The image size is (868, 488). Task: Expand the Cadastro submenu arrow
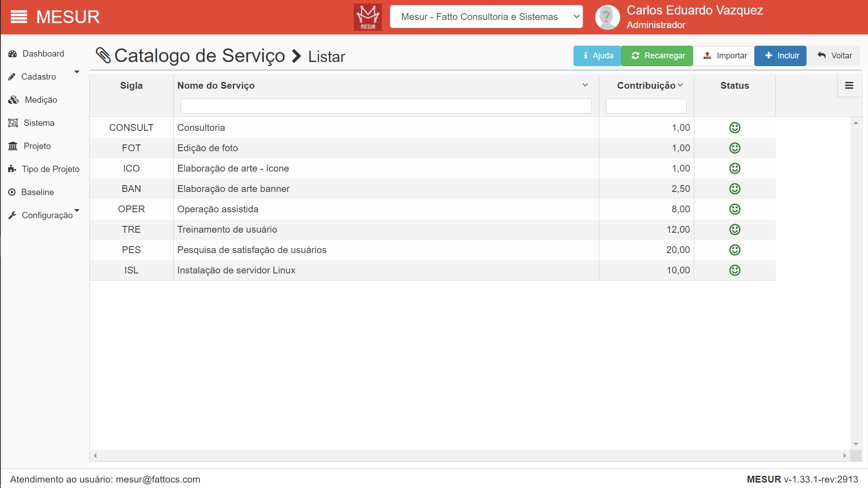point(77,72)
